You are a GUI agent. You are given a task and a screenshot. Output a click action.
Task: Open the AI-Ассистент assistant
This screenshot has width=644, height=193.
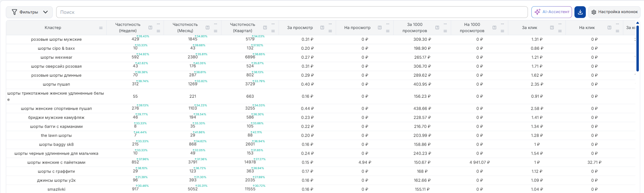(552, 12)
